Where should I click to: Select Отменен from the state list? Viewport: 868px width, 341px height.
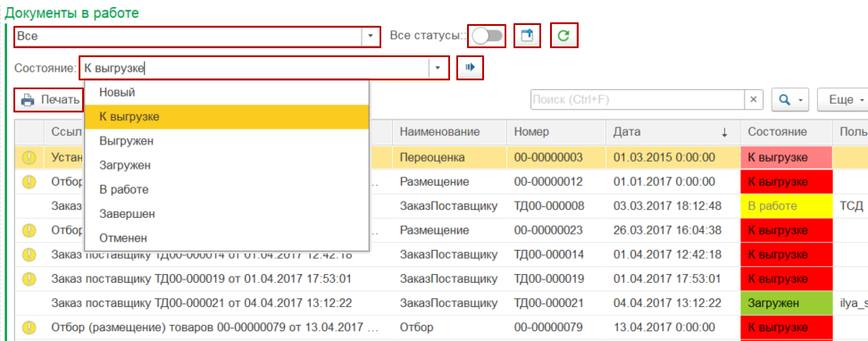coord(227,238)
